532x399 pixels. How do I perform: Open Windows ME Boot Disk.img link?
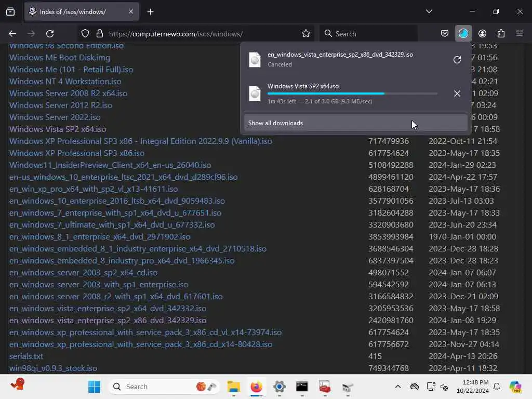(x=60, y=58)
